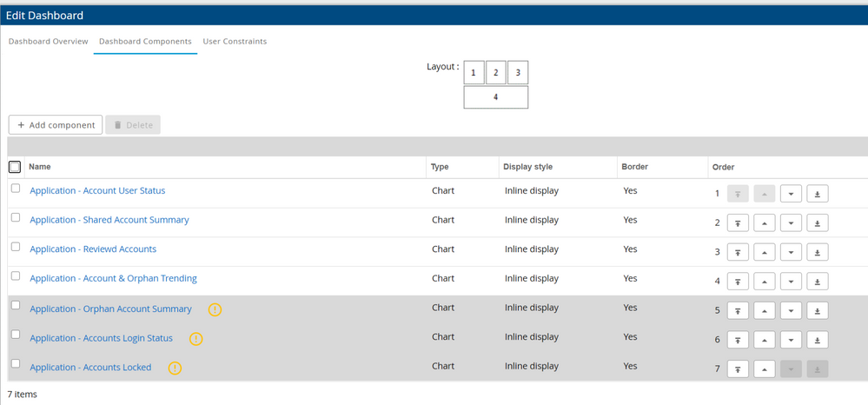Screen dimensions: 868x405
Task: Send Accounts Login Status to bottom
Action: pyautogui.click(x=817, y=340)
